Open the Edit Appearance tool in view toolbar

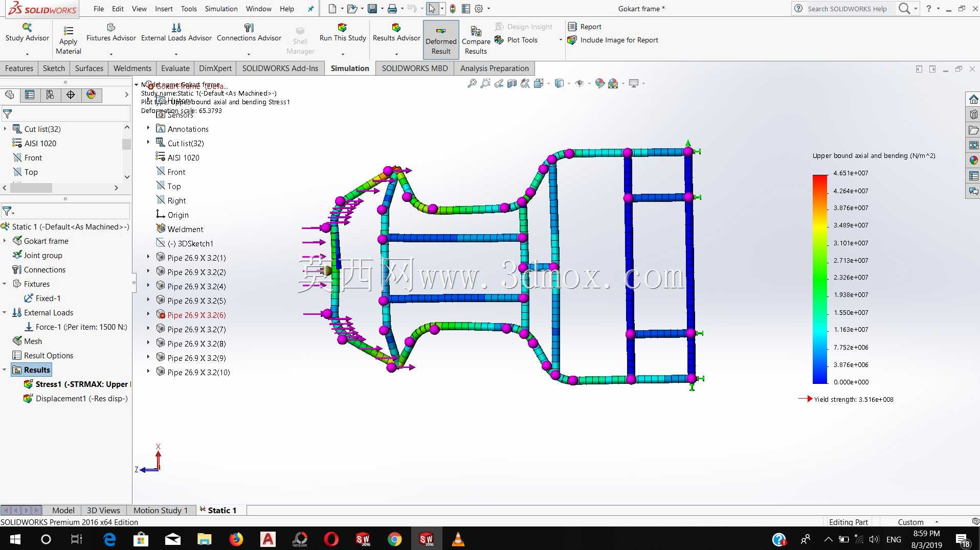[x=600, y=83]
